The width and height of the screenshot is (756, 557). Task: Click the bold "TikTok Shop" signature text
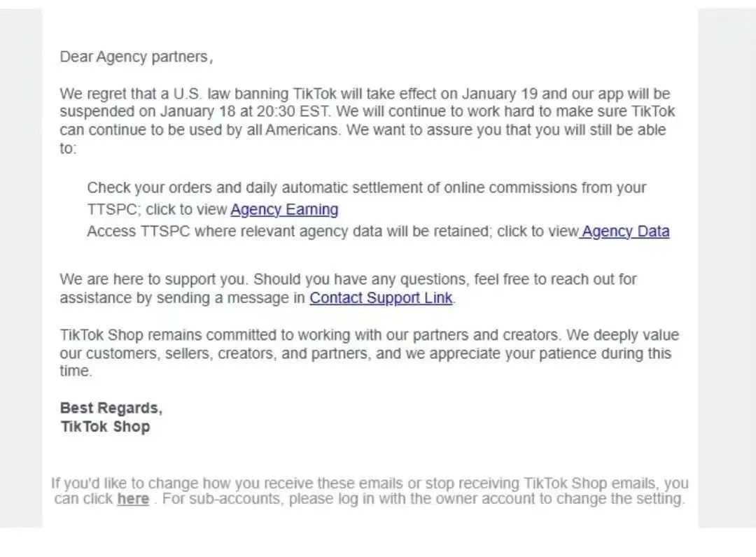pos(105,427)
